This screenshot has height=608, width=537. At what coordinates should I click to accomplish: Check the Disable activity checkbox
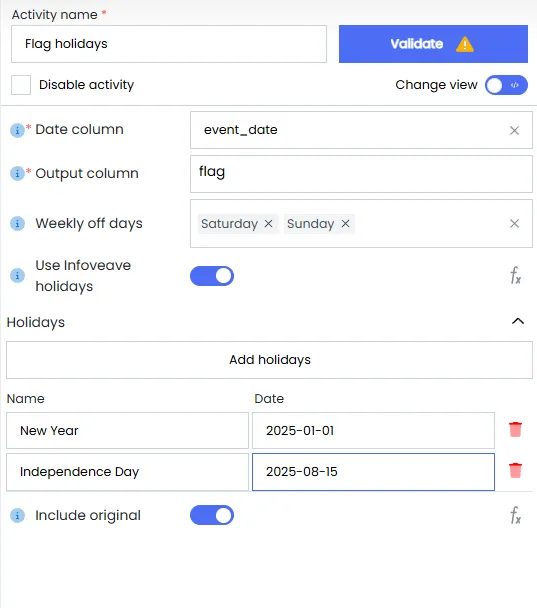pos(21,85)
